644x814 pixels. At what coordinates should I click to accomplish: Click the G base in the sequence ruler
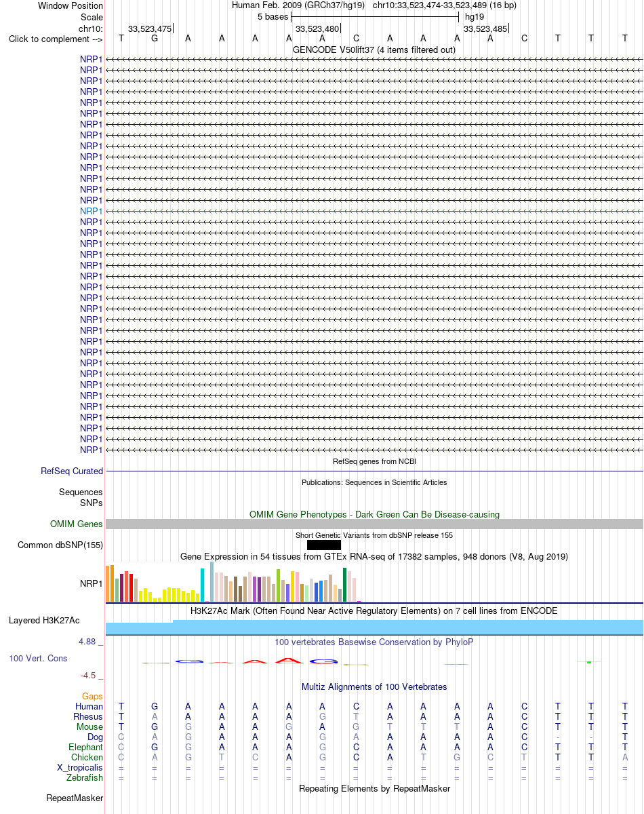pos(155,38)
